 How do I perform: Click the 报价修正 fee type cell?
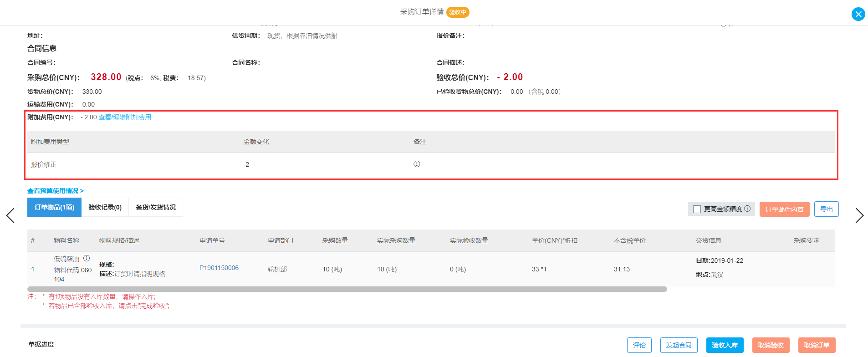[x=44, y=164]
